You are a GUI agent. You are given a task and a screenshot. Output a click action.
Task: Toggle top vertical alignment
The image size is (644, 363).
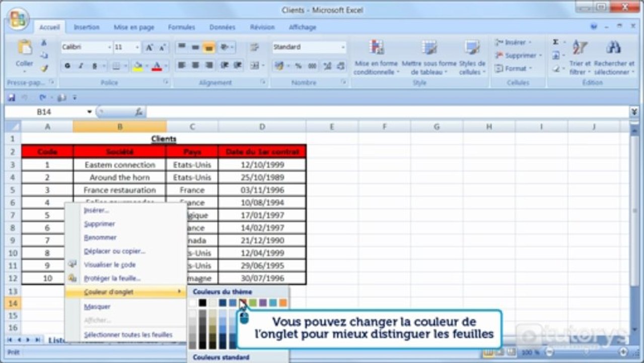[x=181, y=47]
